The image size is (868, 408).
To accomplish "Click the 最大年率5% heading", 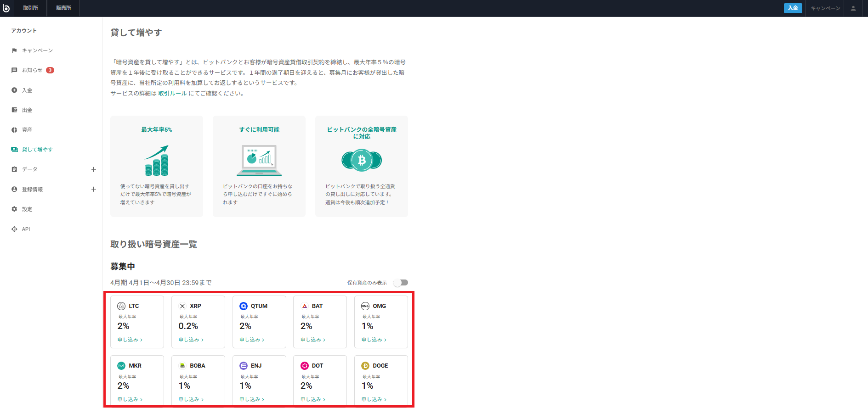I will click(x=157, y=130).
